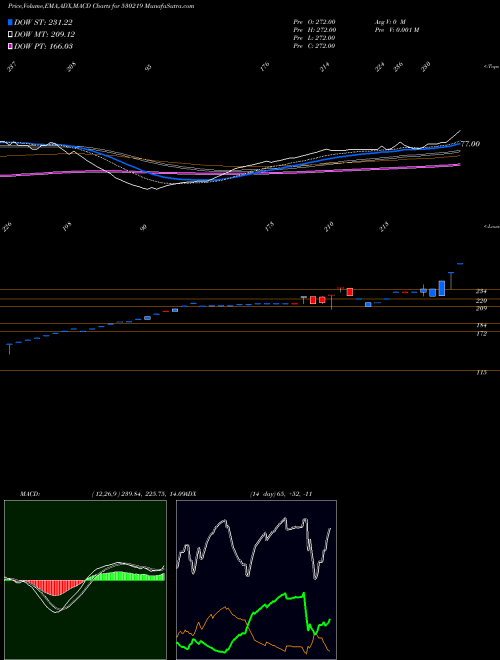
Task: Click the low label 90 below EMA chart
Action: (144, 227)
